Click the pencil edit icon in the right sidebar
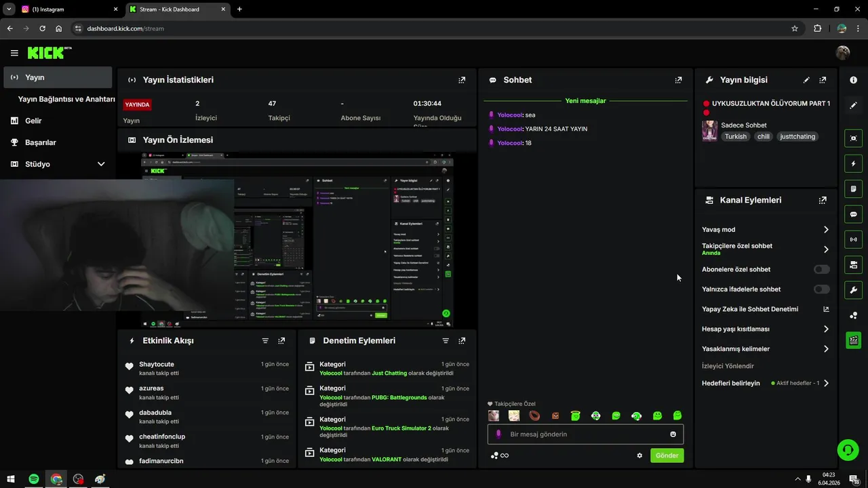Image resolution: width=868 pixels, height=488 pixels. 854,105
